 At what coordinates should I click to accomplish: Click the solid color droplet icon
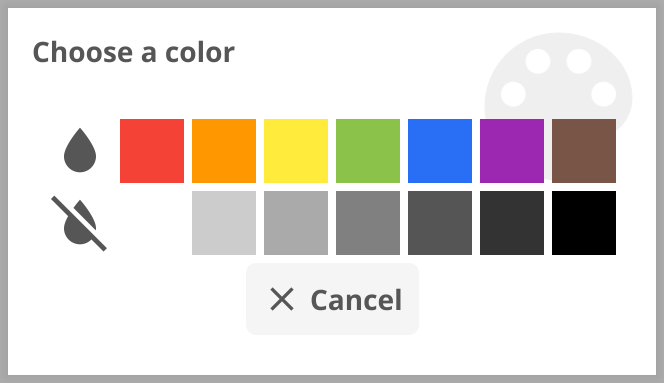(x=80, y=150)
